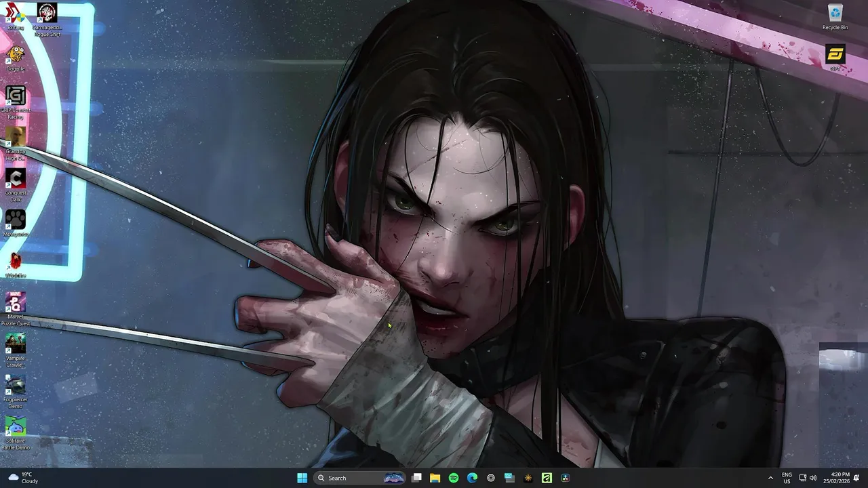Select the yellow GP desktop shortcut
This screenshot has height=488, width=868.
tap(835, 58)
